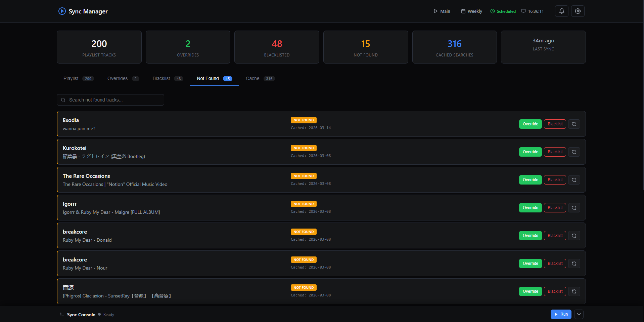Click the Sync Console terminal icon
The image size is (644, 322).
coord(61,315)
